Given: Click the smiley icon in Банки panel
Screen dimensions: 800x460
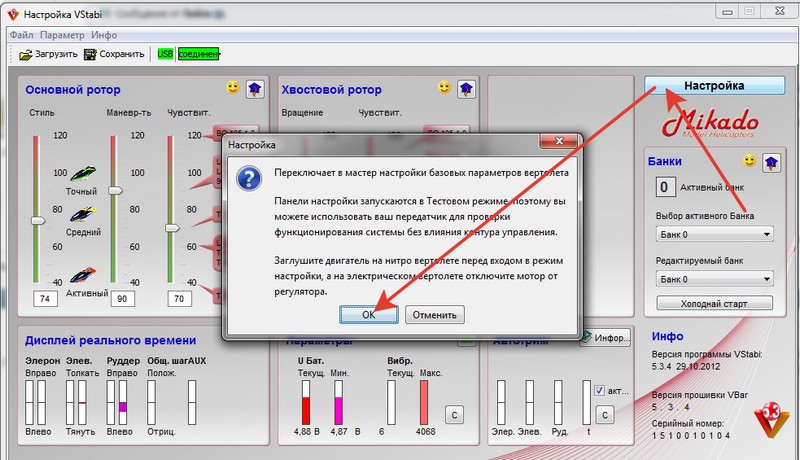Looking at the screenshot, I should point(749,161).
